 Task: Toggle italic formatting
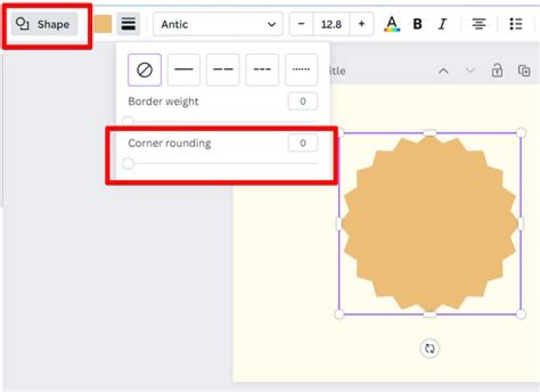coord(442,24)
